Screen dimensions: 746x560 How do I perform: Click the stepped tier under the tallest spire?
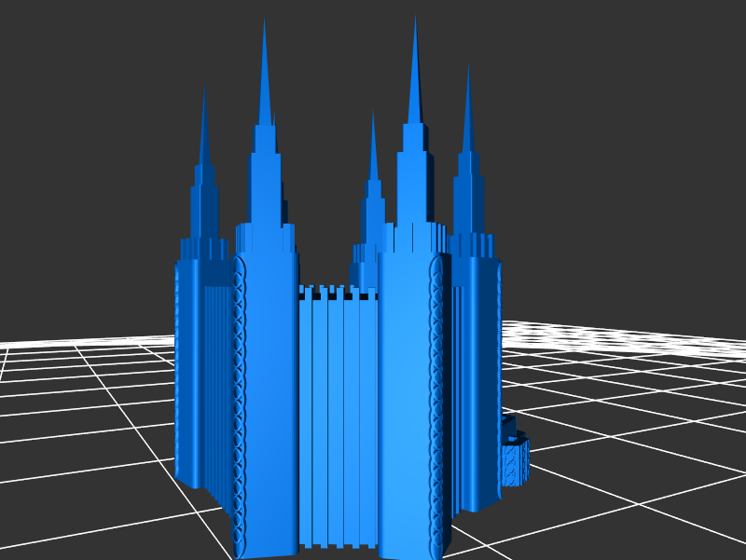coord(414,186)
